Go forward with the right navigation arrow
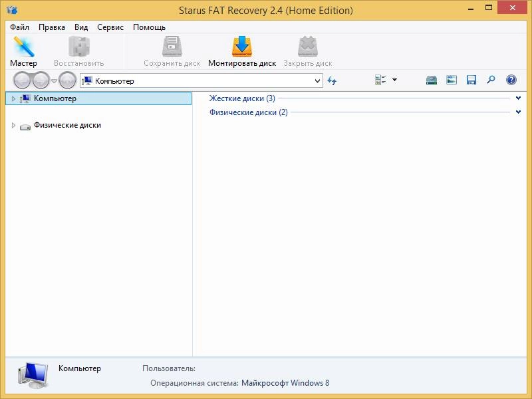532x399 pixels. click(x=41, y=80)
